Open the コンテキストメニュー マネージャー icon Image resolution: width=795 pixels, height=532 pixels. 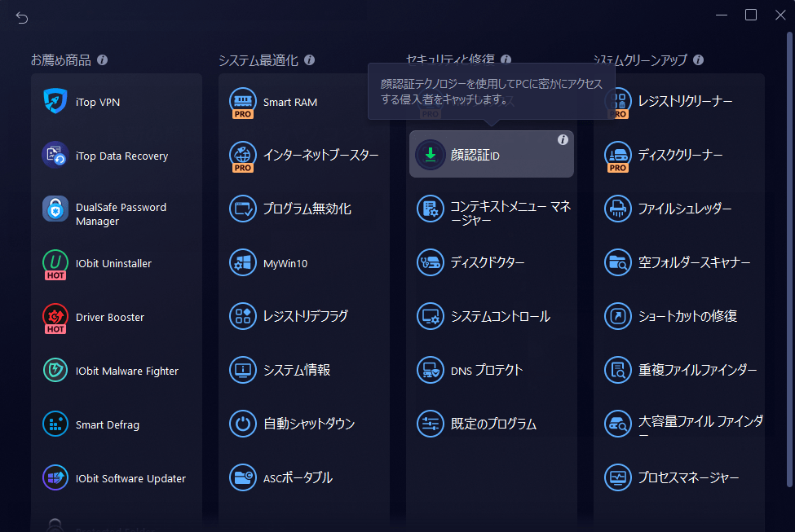point(431,209)
